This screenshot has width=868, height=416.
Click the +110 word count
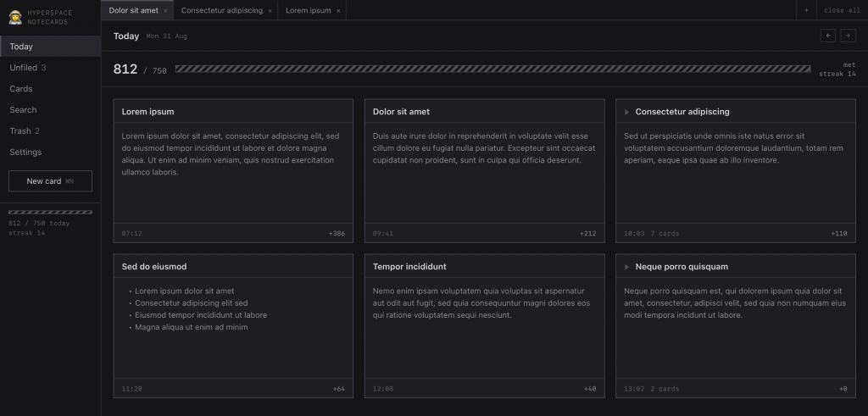(839, 234)
